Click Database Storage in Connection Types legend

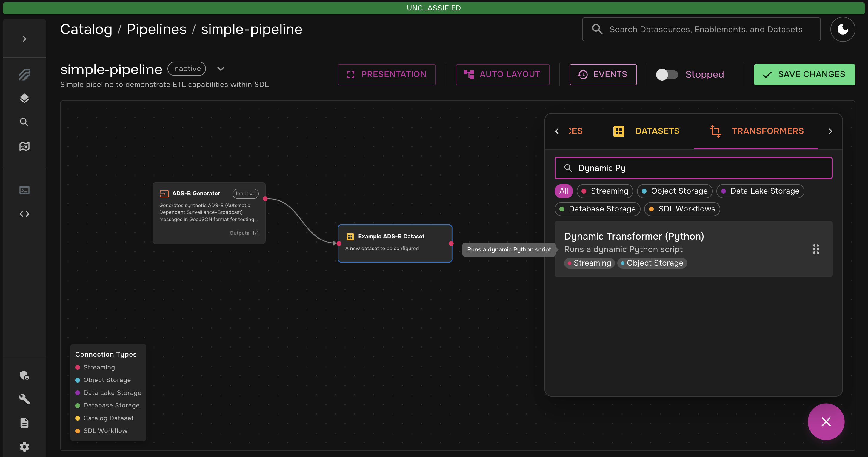107,405
